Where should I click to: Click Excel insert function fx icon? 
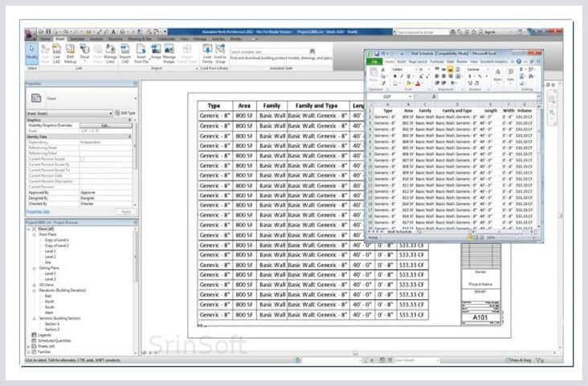(x=434, y=96)
